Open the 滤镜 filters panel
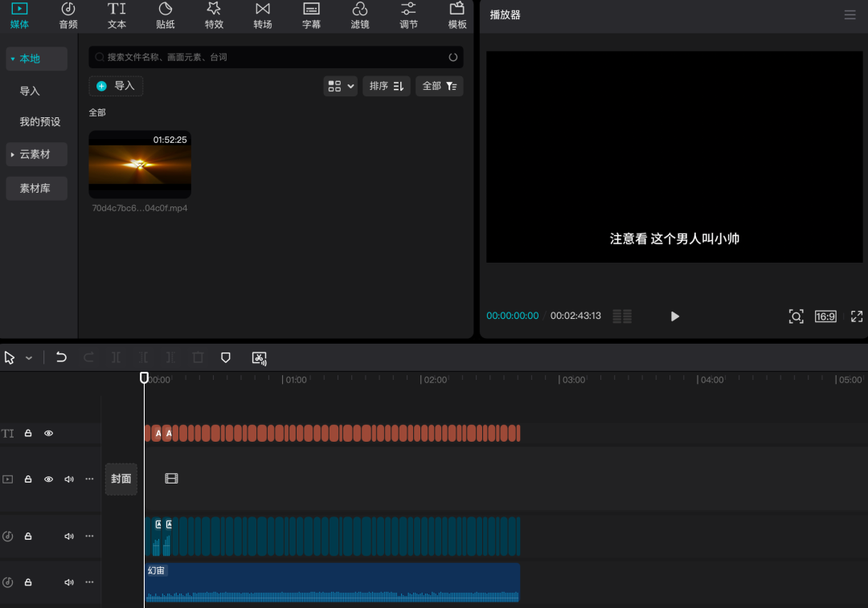Viewport: 868px width, 608px height. pos(360,15)
